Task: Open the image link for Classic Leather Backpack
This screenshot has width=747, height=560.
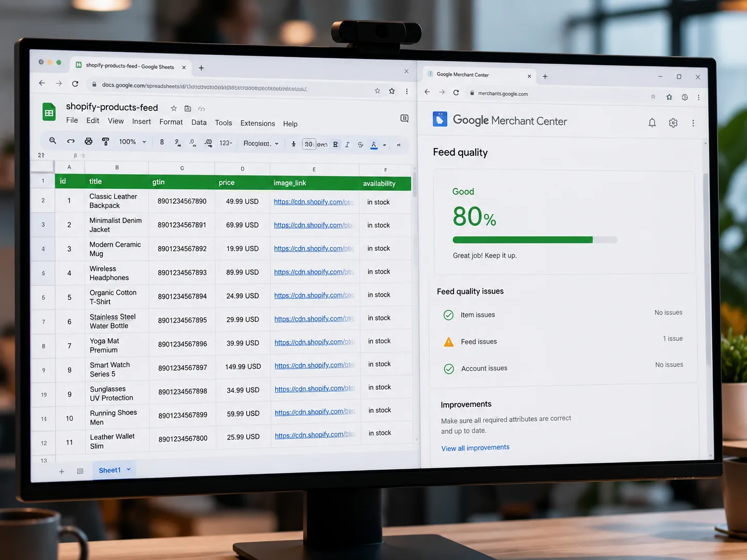Action: (314, 202)
